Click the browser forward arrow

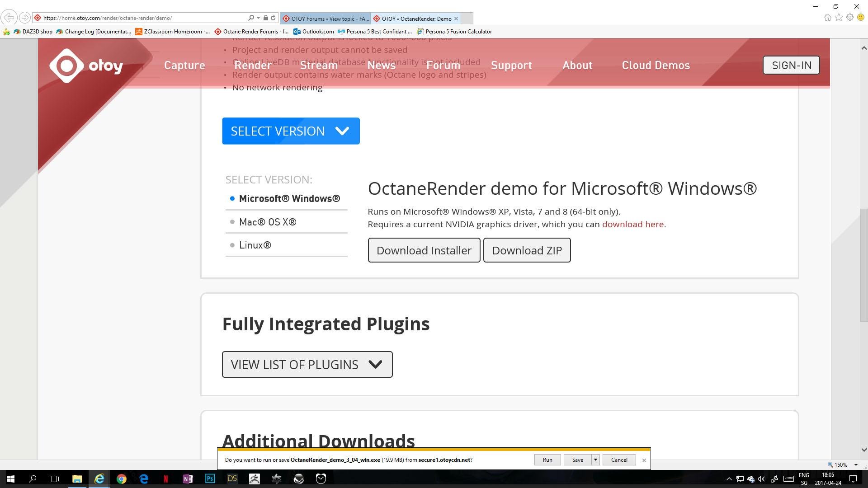click(25, 18)
